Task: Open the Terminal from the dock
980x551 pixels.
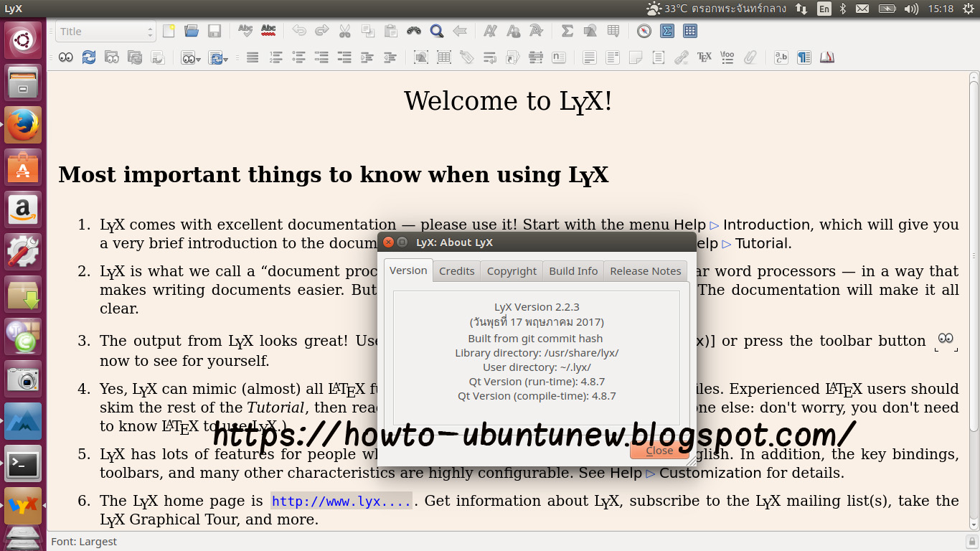Action: click(23, 463)
